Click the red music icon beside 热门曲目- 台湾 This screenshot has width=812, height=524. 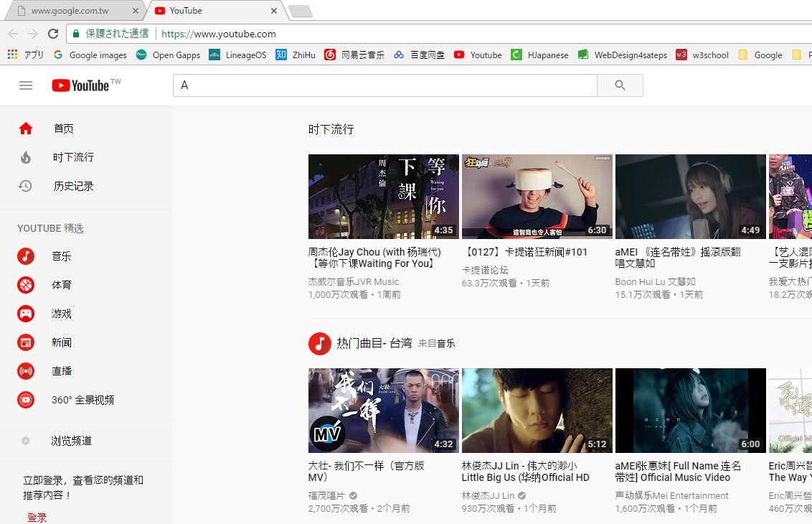point(319,343)
